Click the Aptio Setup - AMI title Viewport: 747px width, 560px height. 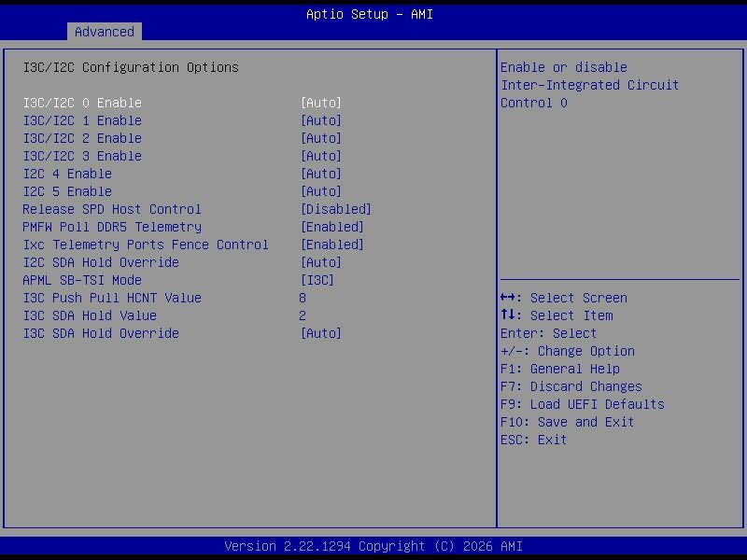click(x=370, y=14)
